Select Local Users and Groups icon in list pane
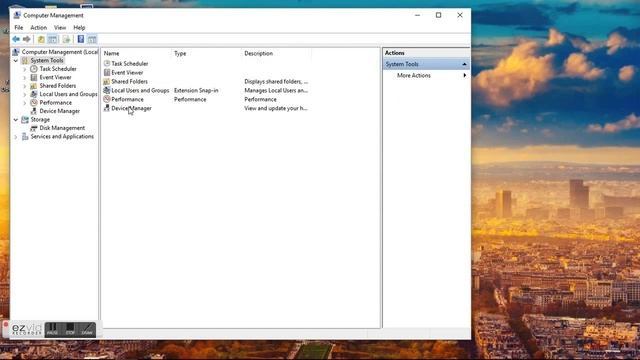Image resolution: width=640 pixels, height=360 pixels. pyautogui.click(x=107, y=90)
